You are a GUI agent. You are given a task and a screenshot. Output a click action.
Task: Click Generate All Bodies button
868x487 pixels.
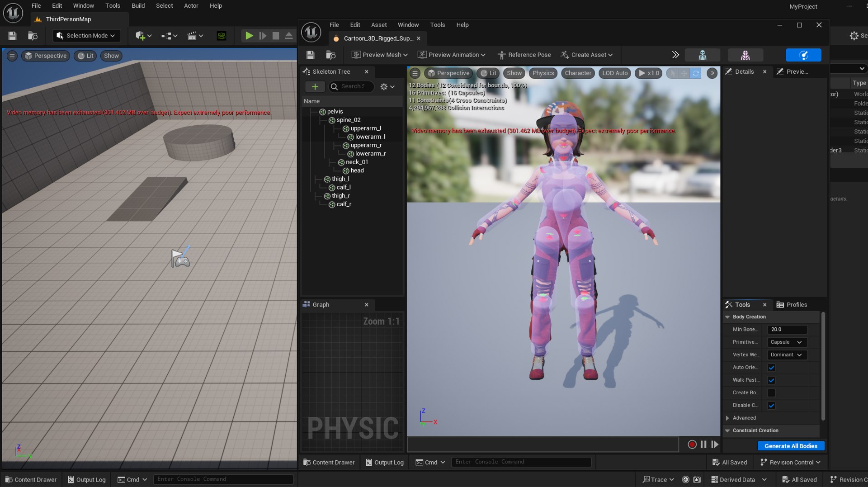point(791,446)
